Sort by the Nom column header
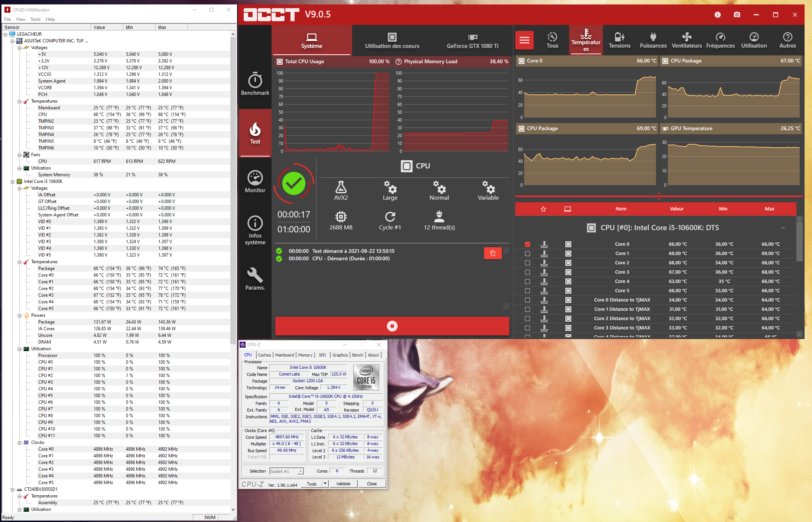 [621, 209]
